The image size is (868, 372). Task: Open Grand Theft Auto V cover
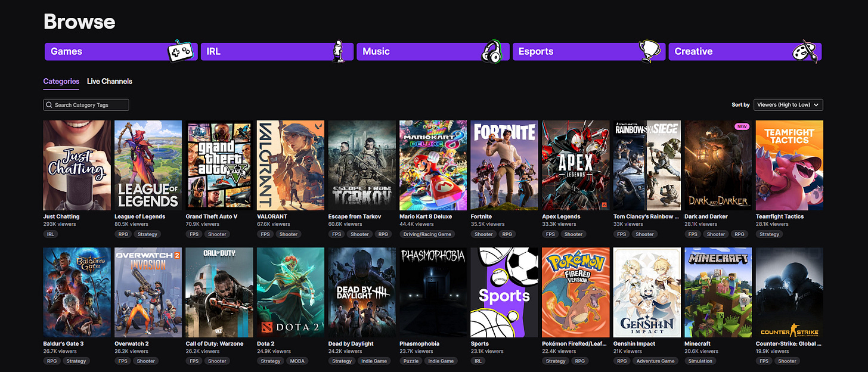(x=219, y=165)
